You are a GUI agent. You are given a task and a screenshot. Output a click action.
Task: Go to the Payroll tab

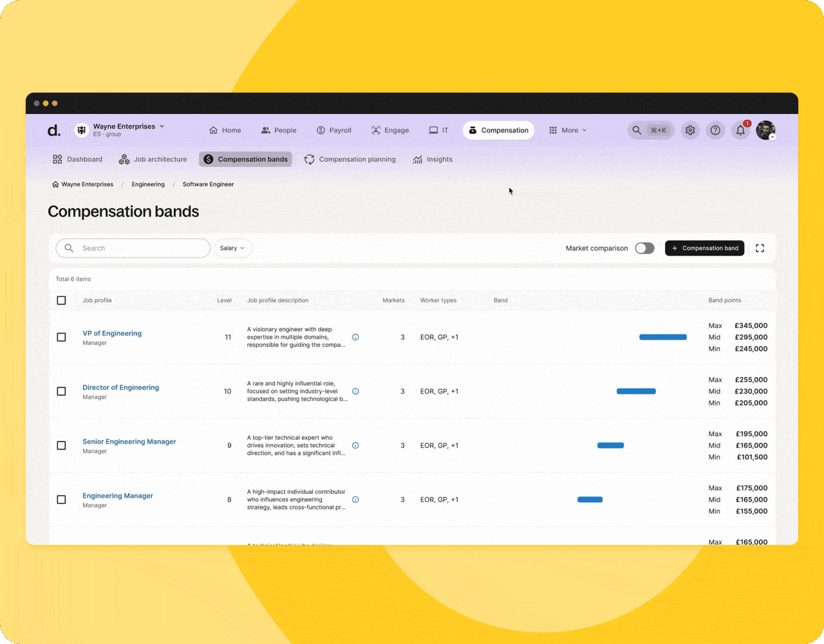pos(333,130)
